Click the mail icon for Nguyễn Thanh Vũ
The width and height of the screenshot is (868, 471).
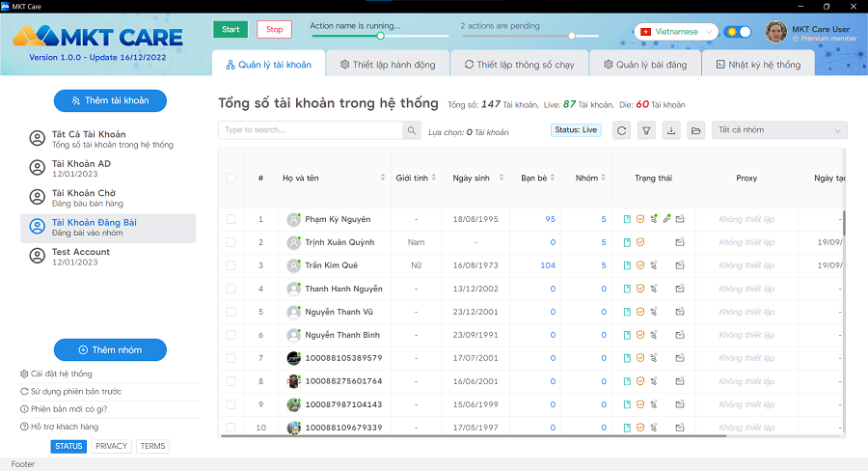680,312
